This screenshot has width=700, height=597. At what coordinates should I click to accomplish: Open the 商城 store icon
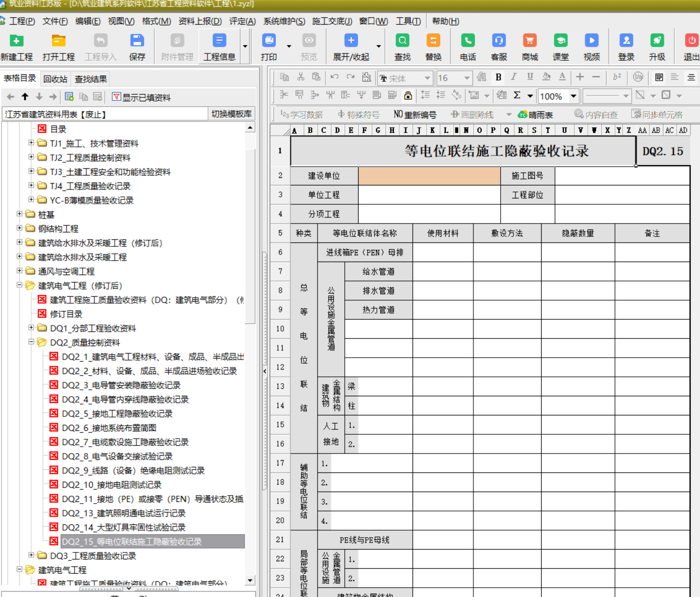[x=530, y=47]
